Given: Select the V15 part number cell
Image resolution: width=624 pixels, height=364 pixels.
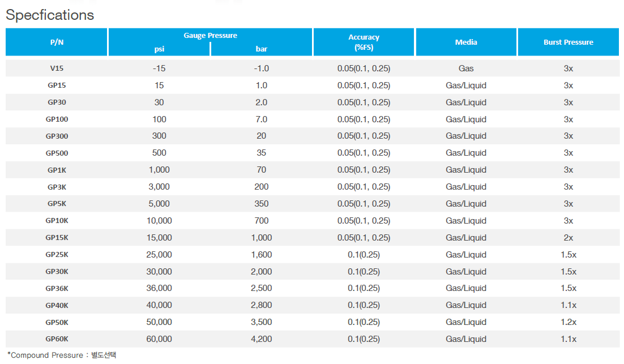Looking at the screenshot, I should pyautogui.click(x=57, y=68).
